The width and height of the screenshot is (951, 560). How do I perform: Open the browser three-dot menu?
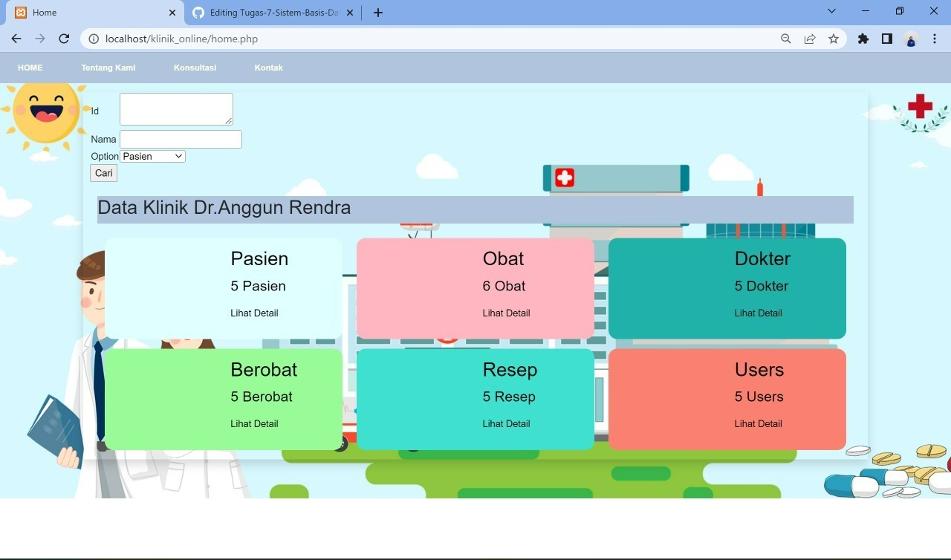pos(935,39)
